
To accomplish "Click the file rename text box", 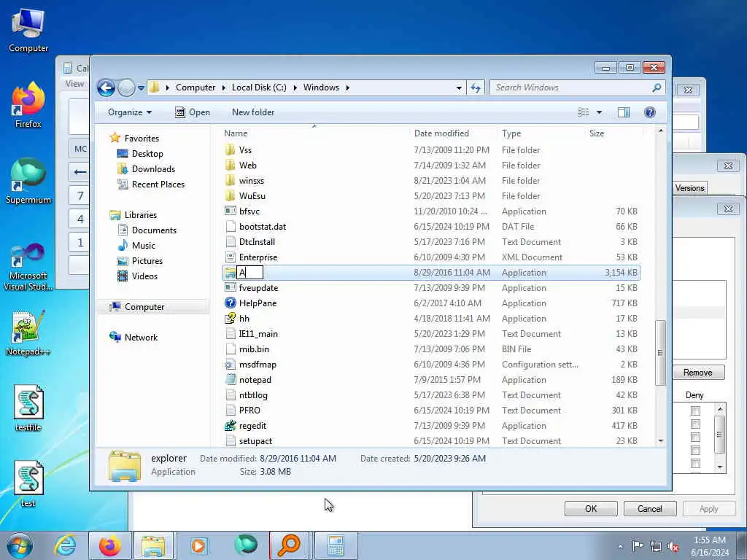I will [250, 273].
